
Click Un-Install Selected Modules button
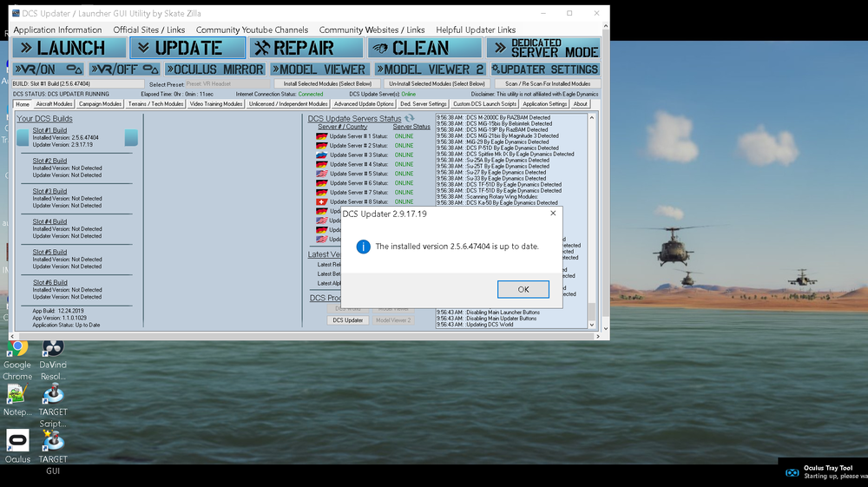coord(437,84)
